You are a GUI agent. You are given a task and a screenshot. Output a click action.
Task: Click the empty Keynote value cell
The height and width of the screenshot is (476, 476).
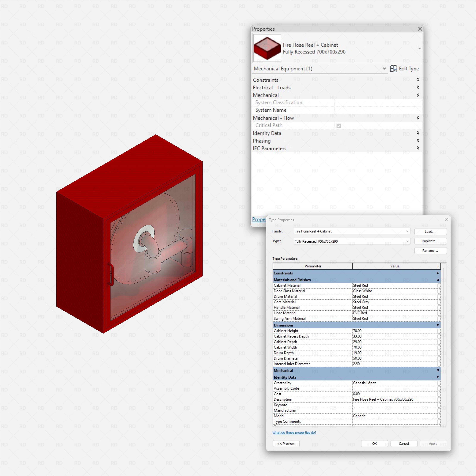point(395,405)
